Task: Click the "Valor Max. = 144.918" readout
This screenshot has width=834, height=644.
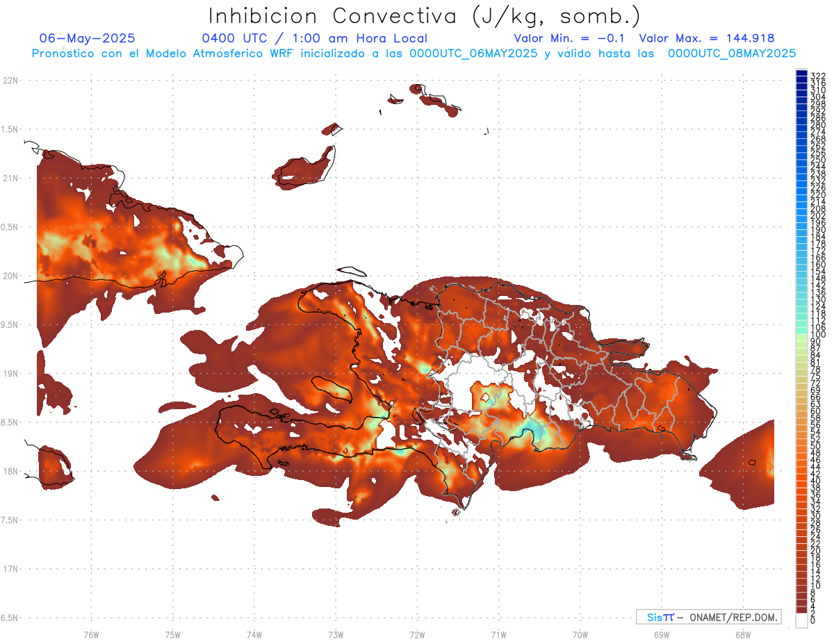Action: (706, 38)
